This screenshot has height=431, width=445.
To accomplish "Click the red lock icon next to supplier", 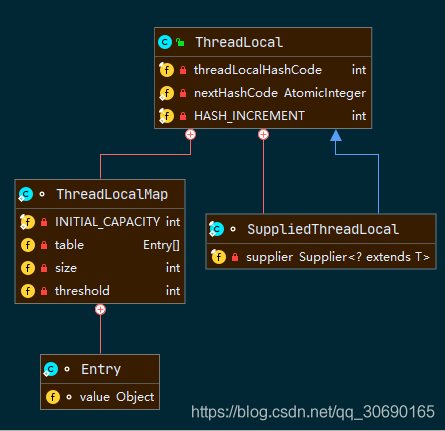I will click(235, 257).
